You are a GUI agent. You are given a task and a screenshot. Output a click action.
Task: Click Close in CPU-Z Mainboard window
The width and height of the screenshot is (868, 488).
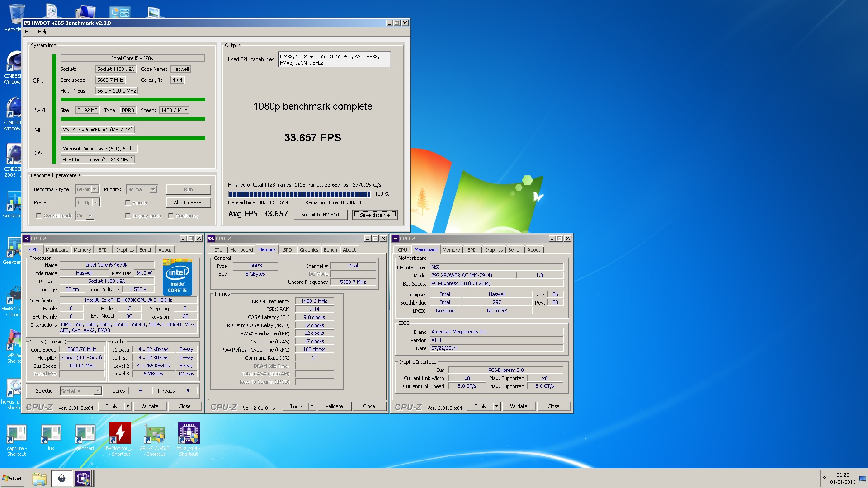tap(554, 406)
